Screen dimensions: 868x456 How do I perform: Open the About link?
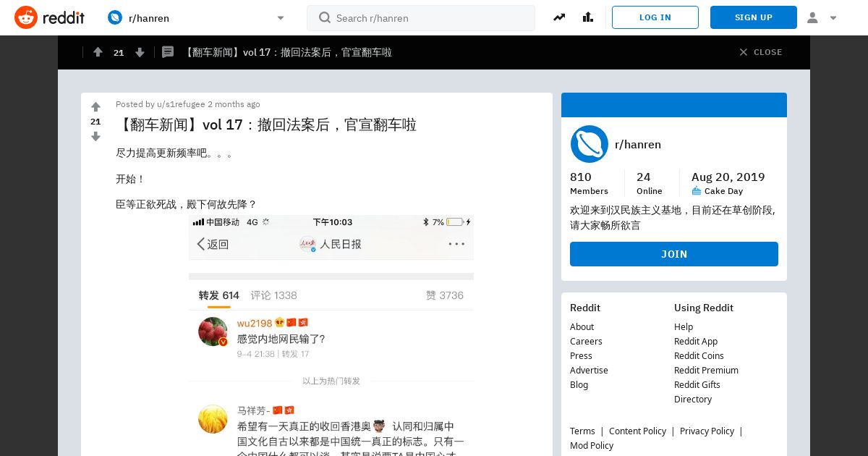point(582,326)
